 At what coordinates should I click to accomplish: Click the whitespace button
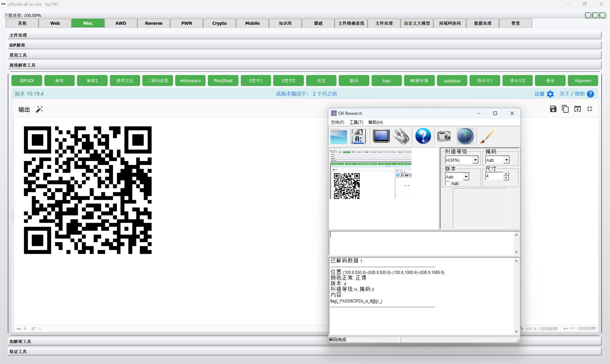point(190,81)
